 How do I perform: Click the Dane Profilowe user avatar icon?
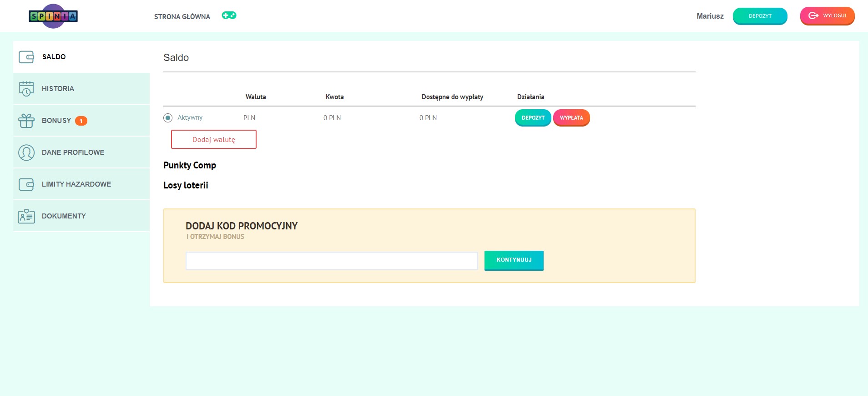26,152
